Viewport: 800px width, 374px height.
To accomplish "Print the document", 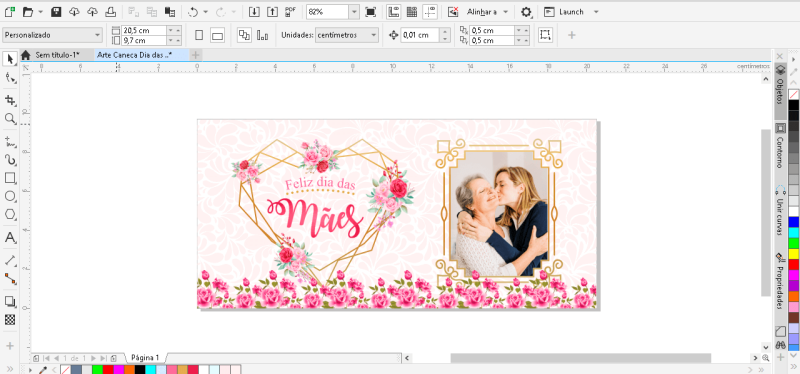I will tap(110, 12).
